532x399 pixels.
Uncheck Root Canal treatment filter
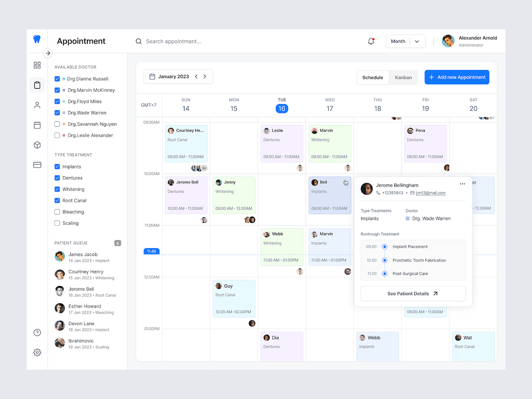coord(57,200)
